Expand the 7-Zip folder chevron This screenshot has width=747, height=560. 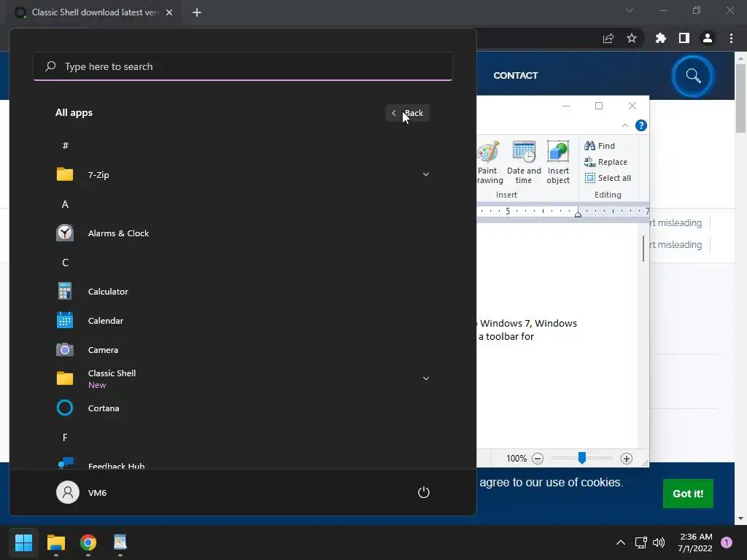tap(426, 175)
